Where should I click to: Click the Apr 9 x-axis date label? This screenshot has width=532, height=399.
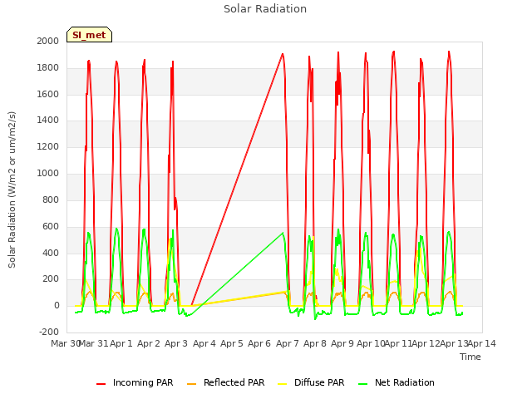pyautogui.click(x=342, y=343)
